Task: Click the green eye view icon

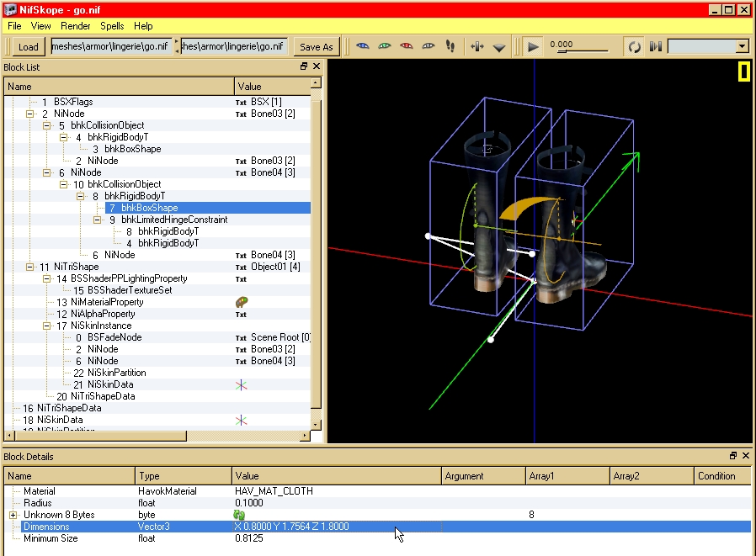Action: [385, 46]
